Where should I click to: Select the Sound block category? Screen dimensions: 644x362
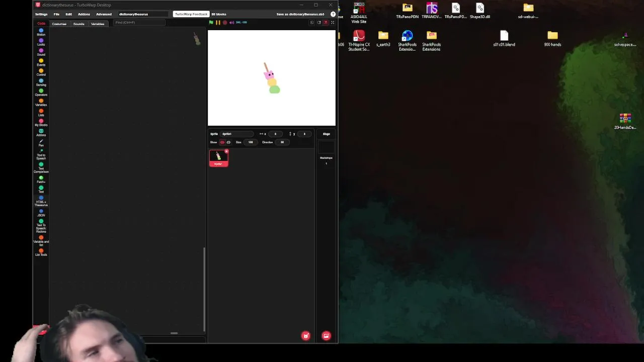pos(41,52)
